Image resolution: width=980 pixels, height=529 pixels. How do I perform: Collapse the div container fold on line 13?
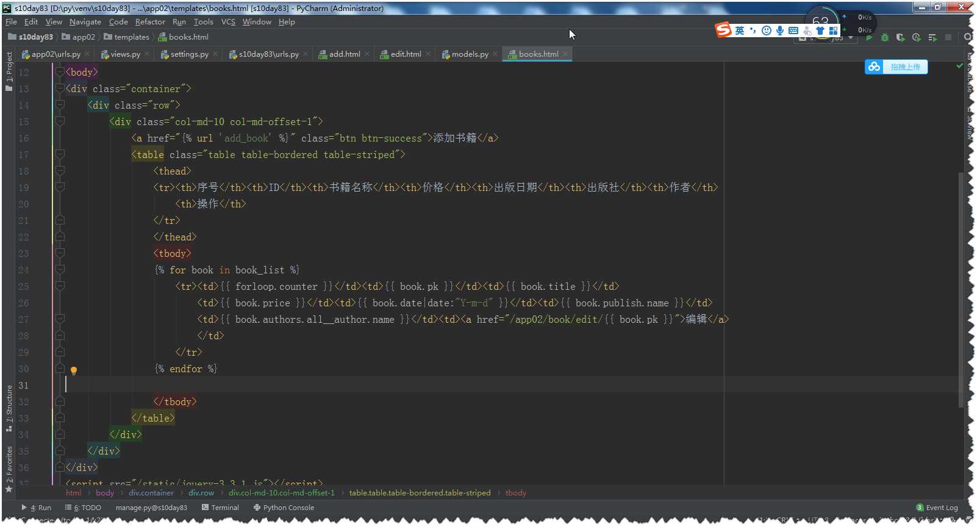tap(60, 88)
